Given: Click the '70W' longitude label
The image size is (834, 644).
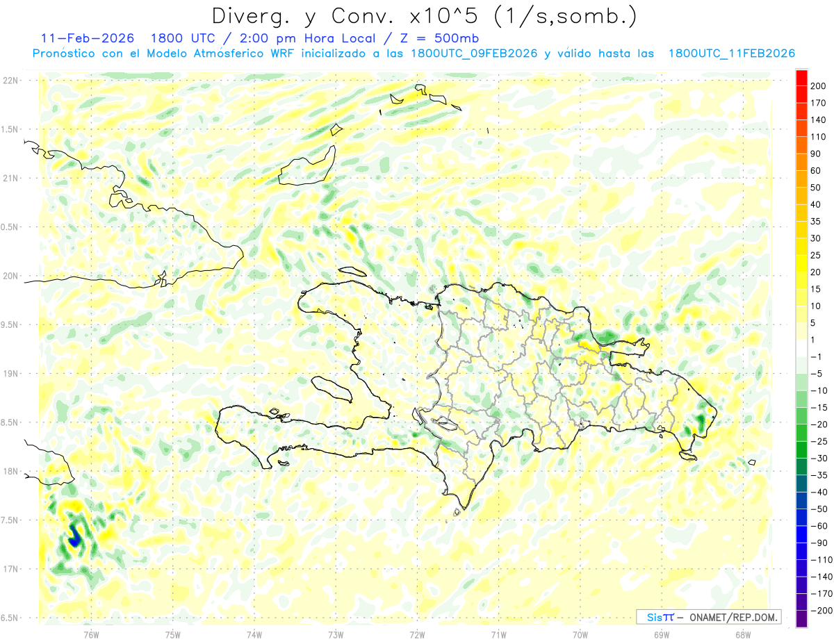Looking at the screenshot, I should (x=580, y=634).
